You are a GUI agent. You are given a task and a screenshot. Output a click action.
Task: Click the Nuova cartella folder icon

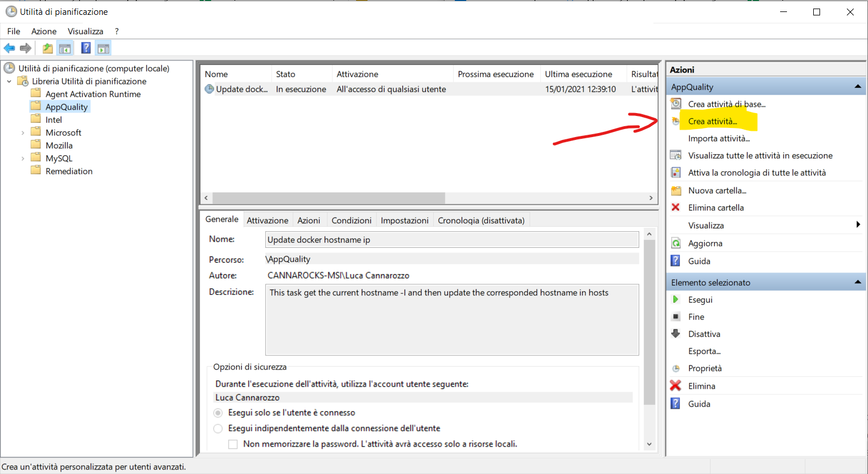coord(676,190)
